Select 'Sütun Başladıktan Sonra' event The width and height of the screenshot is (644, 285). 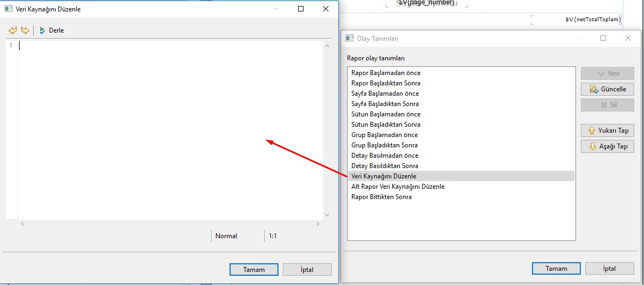pyautogui.click(x=386, y=125)
